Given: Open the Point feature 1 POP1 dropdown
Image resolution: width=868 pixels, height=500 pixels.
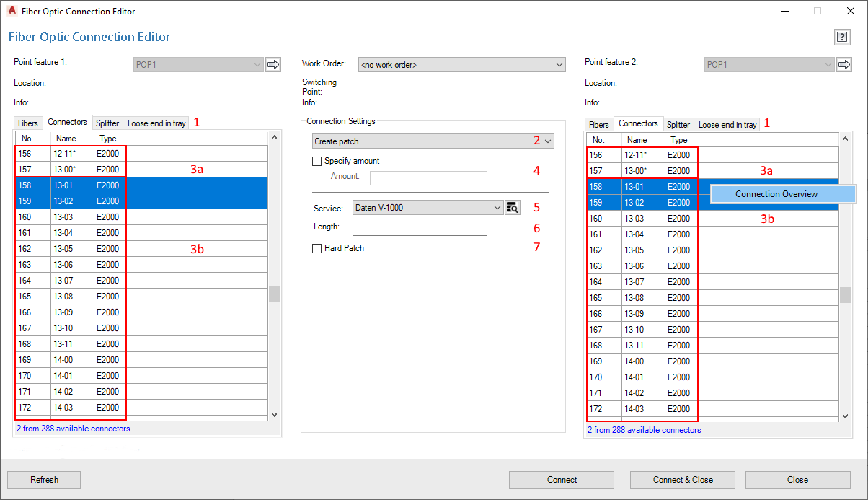Looking at the screenshot, I should [x=198, y=65].
